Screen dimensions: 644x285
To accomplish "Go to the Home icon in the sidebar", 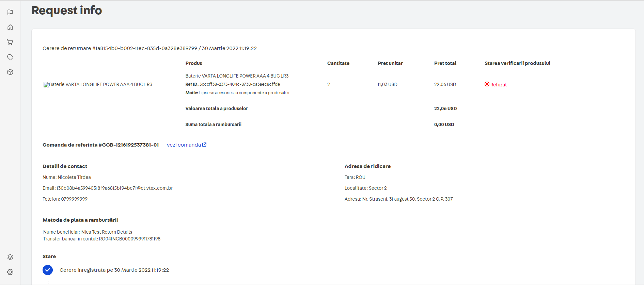I will click(10, 27).
